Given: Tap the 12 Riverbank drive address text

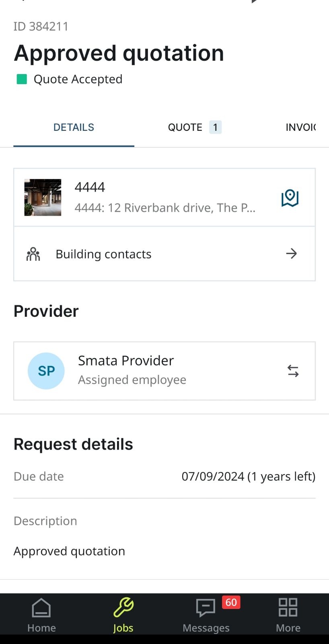Looking at the screenshot, I should pos(165,208).
